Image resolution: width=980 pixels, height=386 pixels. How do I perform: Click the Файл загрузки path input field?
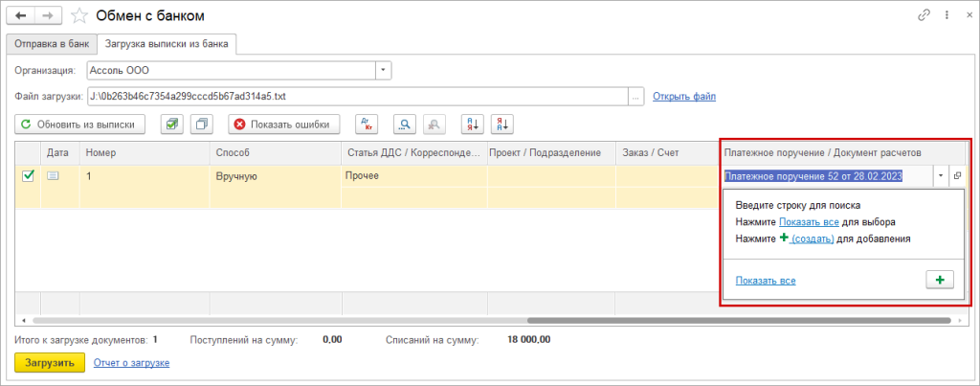[356, 97]
